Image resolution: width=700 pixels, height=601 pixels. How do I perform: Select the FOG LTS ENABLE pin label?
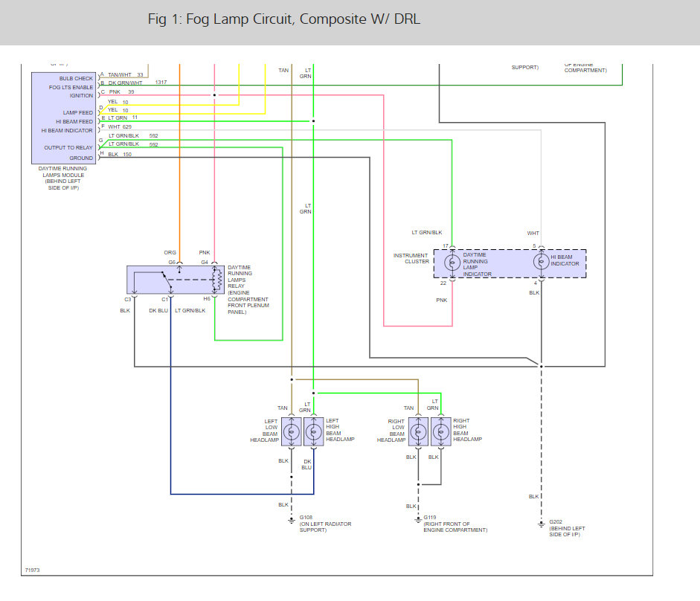click(71, 88)
